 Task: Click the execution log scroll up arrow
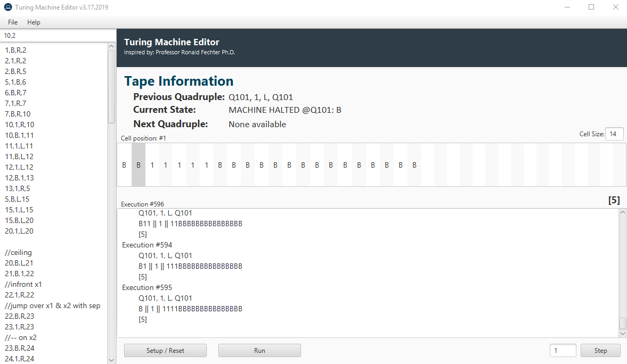click(x=623, y=212)
